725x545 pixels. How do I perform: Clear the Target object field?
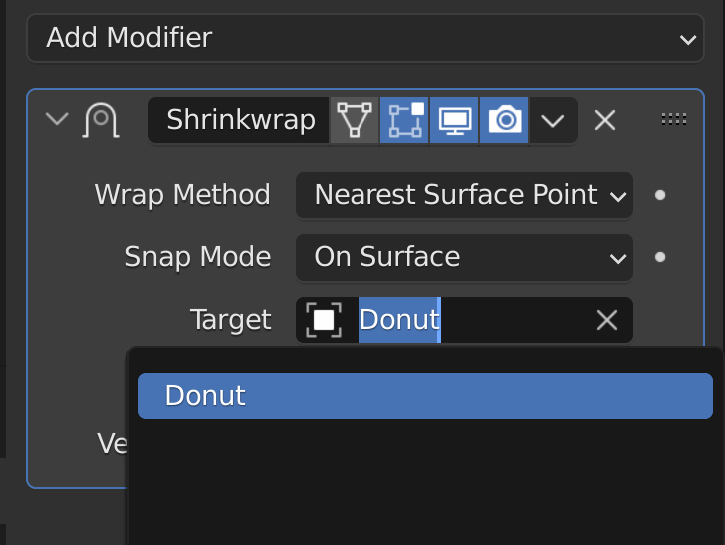pyautogui.click(x=607, y=320)
